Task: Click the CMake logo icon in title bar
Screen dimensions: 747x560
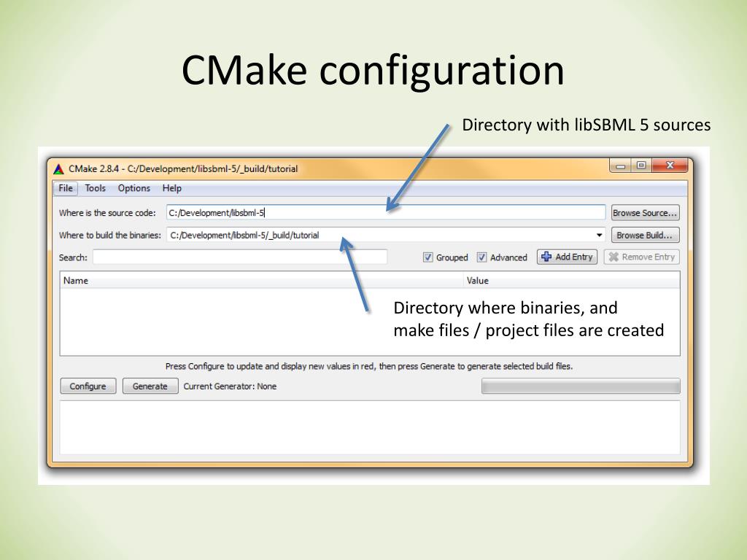Action: click(58, 169)
